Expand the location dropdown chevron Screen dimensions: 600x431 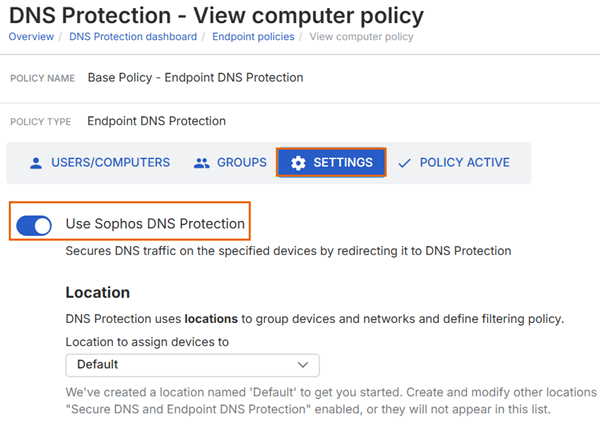[x=303, y=365]
